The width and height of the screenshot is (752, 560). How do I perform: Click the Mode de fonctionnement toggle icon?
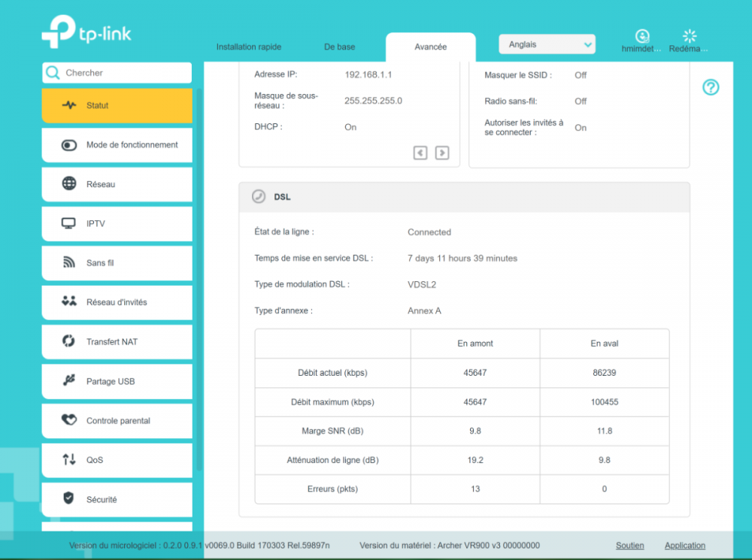[69, 145]
